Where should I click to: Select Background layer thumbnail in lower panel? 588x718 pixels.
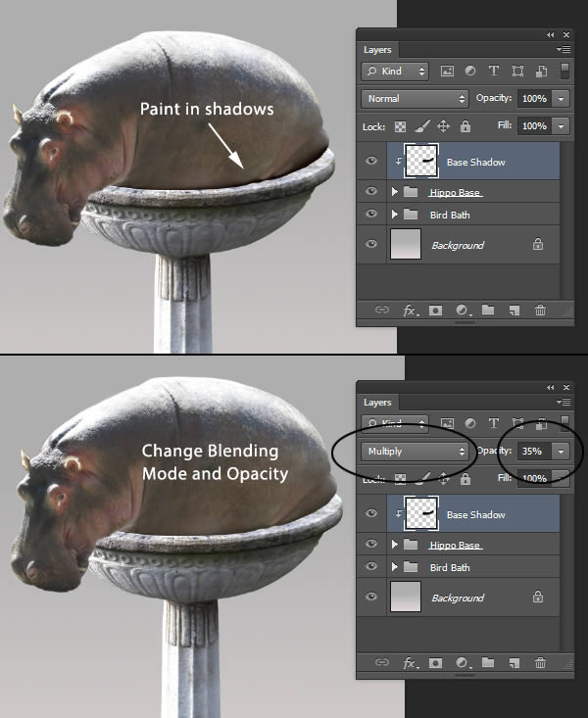click(406, 598)
